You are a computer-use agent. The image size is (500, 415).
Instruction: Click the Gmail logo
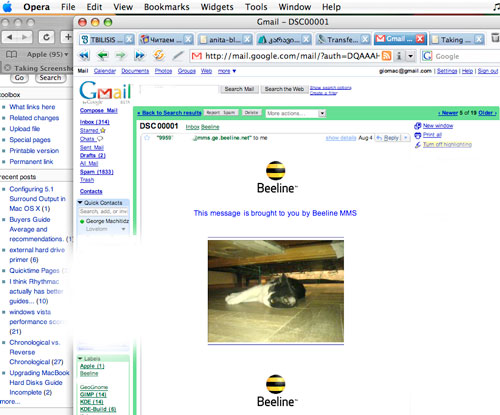tap(105, 92)
